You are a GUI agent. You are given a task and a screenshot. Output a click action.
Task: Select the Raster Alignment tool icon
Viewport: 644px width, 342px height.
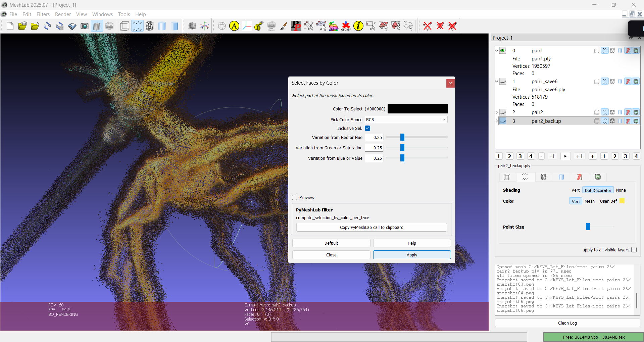click(271, 26)
